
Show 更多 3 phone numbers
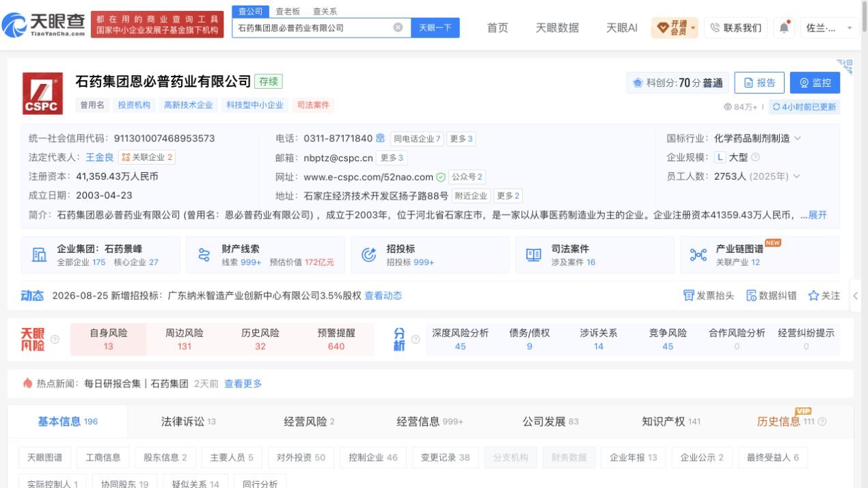461,139
